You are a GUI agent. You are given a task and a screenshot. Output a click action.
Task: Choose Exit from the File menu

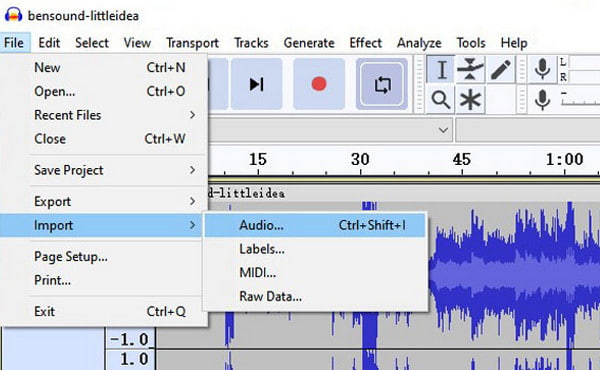coord(104,312)
